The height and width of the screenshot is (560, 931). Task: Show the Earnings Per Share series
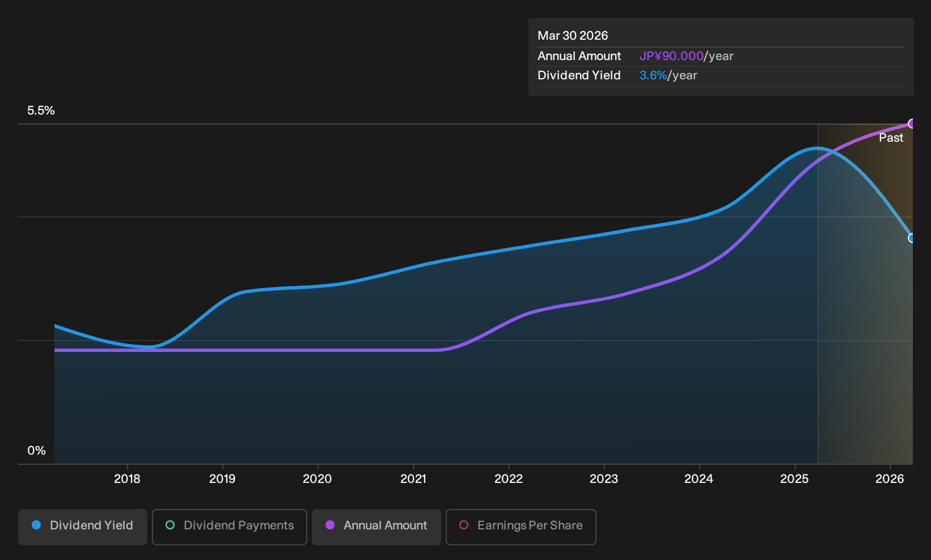click(521, 527)
